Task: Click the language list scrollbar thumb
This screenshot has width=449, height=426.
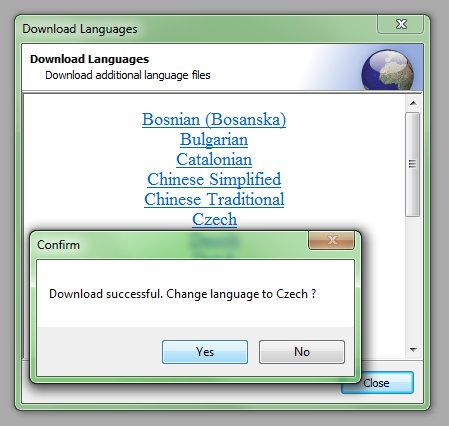Action: (413, 164)
